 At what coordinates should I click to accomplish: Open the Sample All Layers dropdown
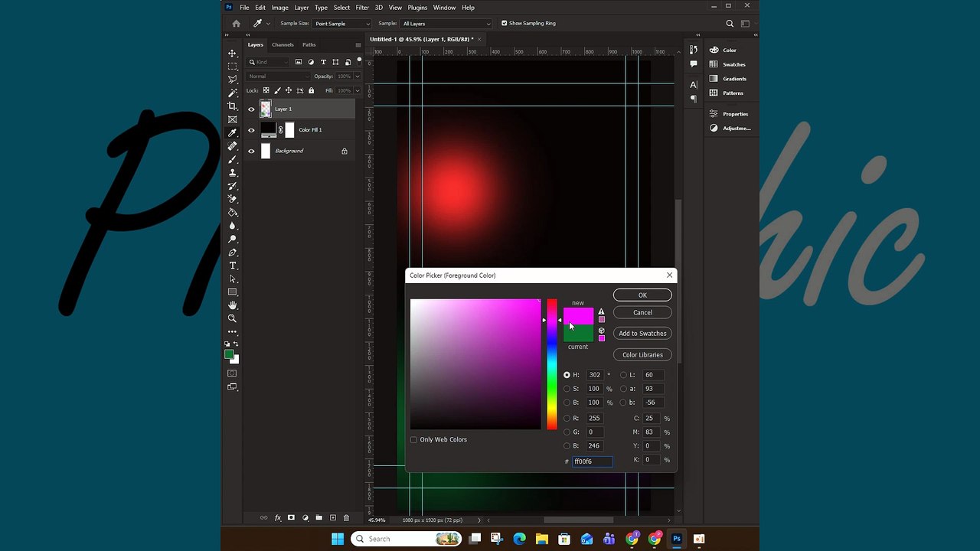click(446, 24)
